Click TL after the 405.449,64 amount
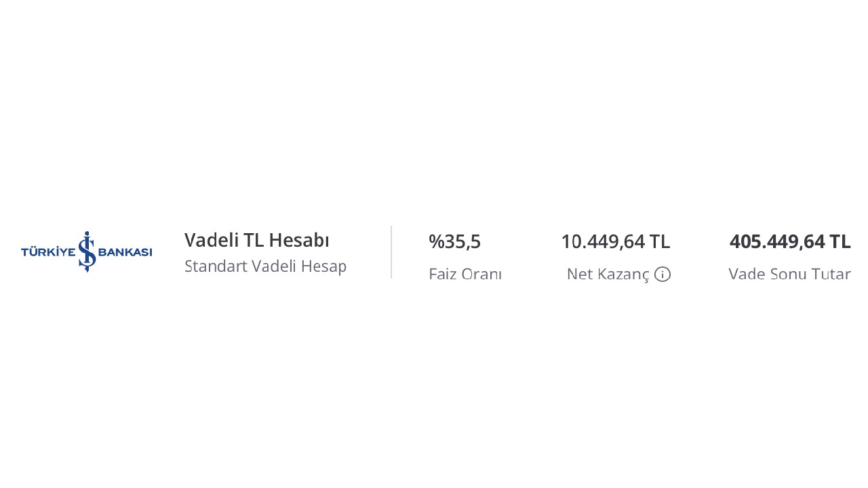Image resolution: width=868 pixels, height=488 pixels. (840, 241)
